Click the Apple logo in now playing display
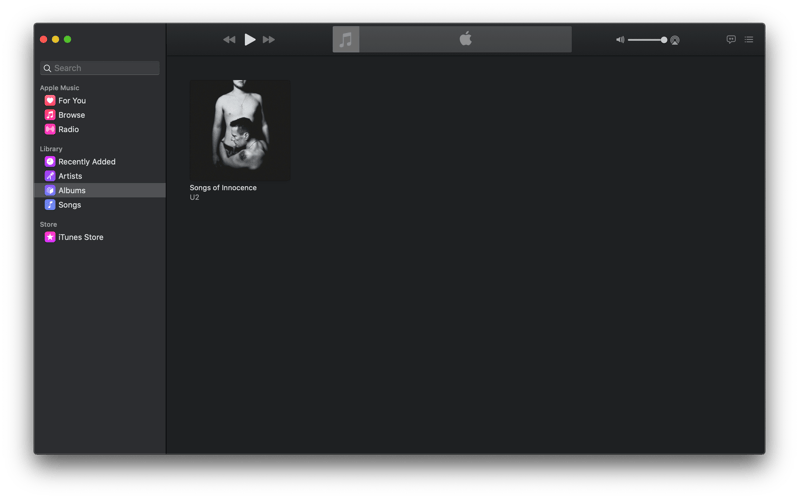The image size is (799, 499). point(465,39)
